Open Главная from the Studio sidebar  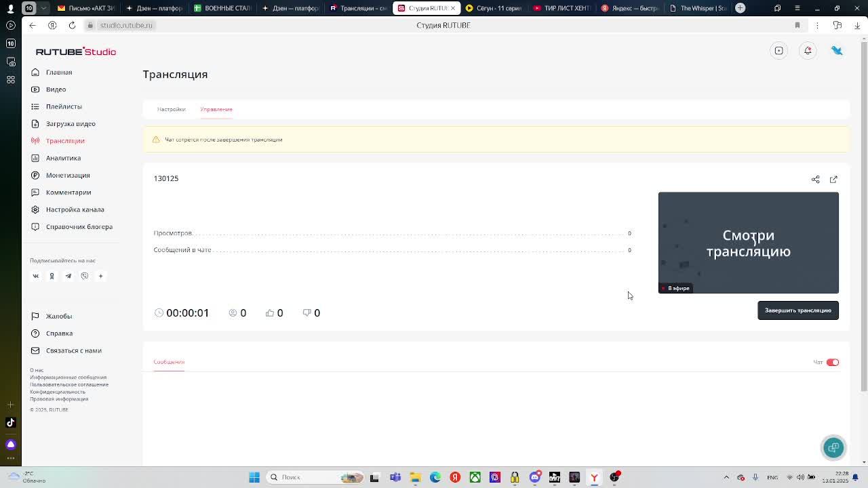[58, 72]
